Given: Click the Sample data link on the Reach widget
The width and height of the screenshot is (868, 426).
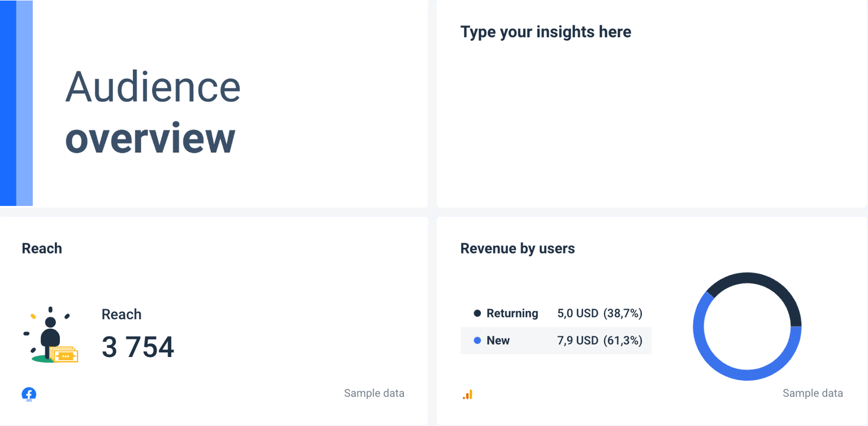Looking at the screenshot, I should (x=374, y=393).
